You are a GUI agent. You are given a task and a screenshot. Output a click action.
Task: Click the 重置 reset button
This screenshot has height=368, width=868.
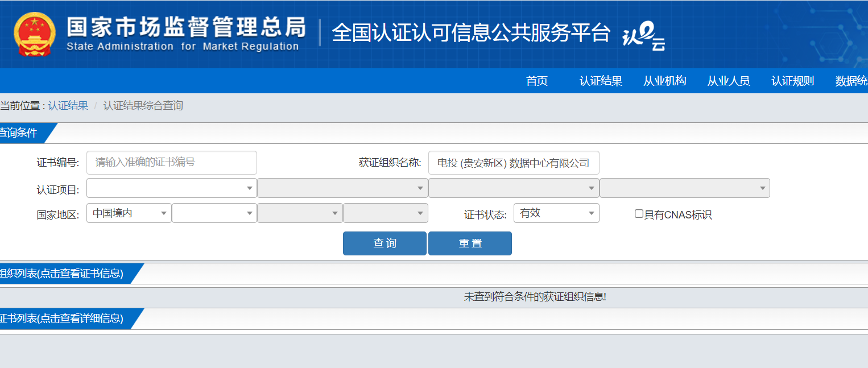click(470, 243)
